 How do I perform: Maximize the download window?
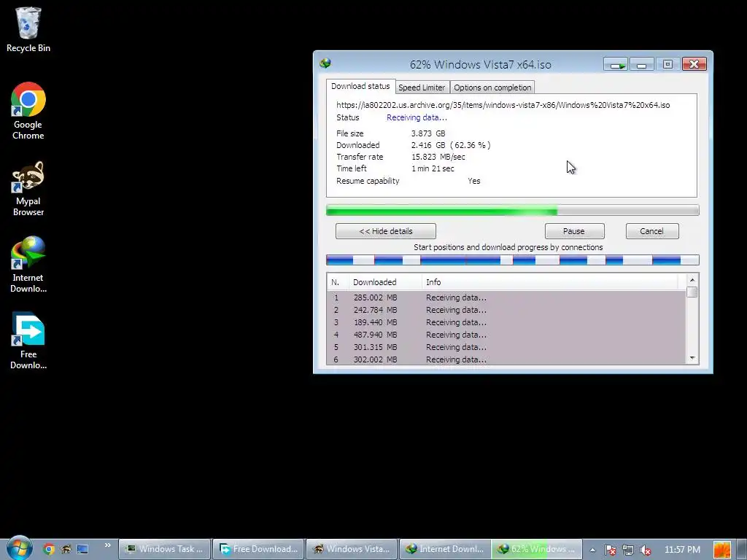667,64
